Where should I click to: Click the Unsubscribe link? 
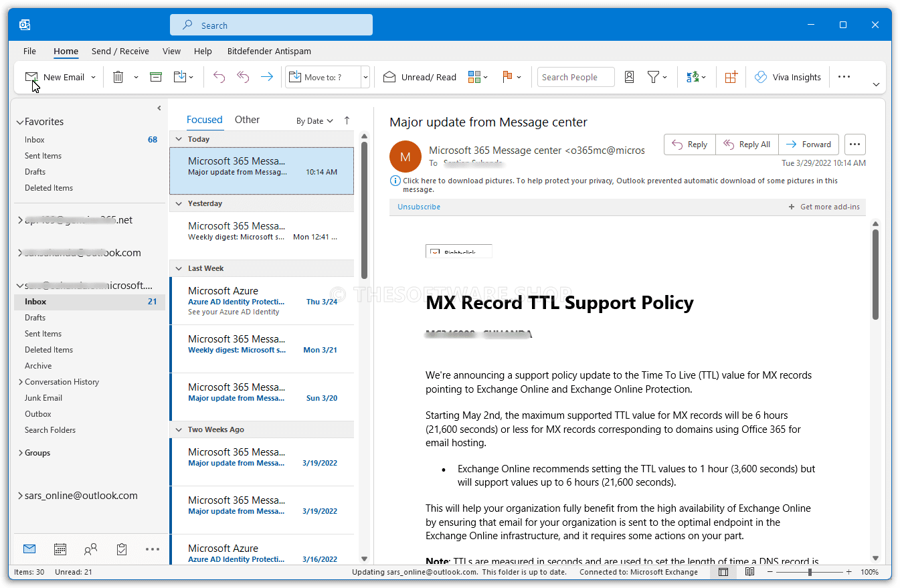pos(419,207)
